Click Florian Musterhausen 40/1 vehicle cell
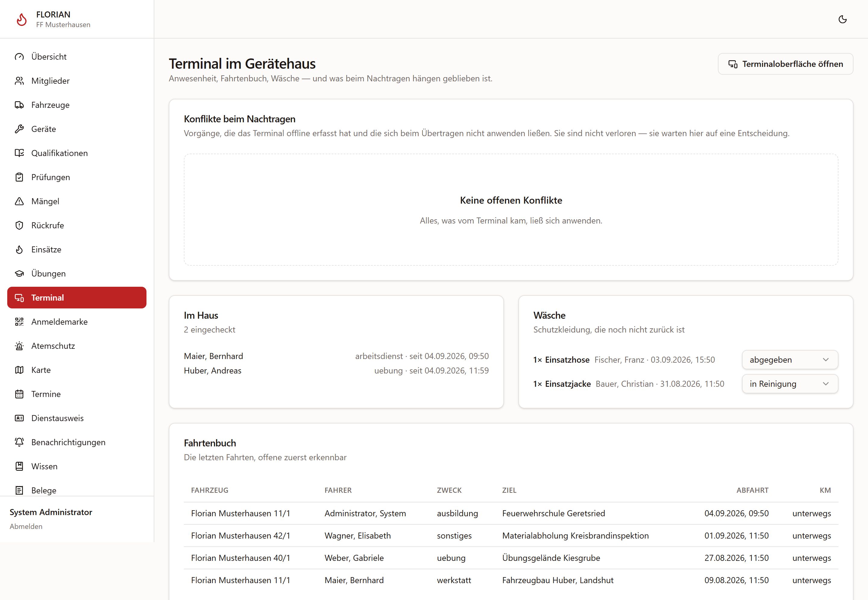The width and height of the screenshot is (868, 600). pyautogui.click(x=240, y=558)
